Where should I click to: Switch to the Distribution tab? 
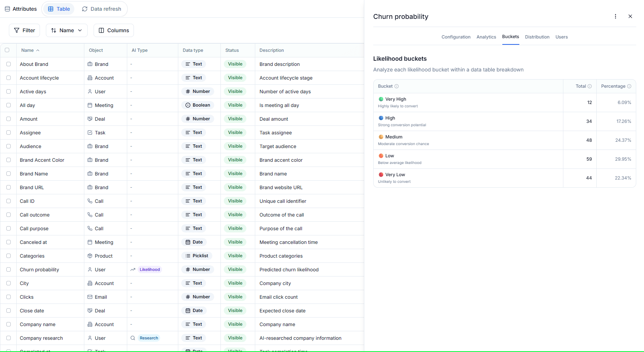537,37
